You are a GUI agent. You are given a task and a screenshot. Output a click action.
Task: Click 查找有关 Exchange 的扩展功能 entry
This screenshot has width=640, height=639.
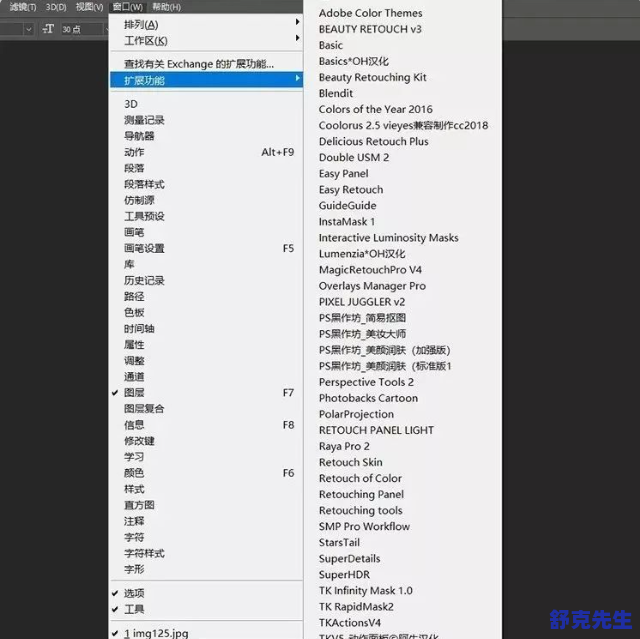tap(198, 64)
